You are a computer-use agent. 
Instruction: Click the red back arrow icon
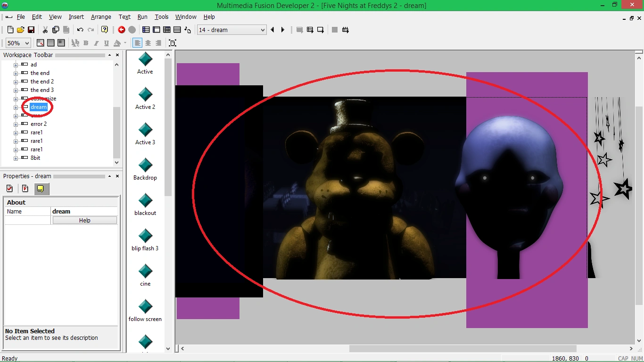point(122,30)
